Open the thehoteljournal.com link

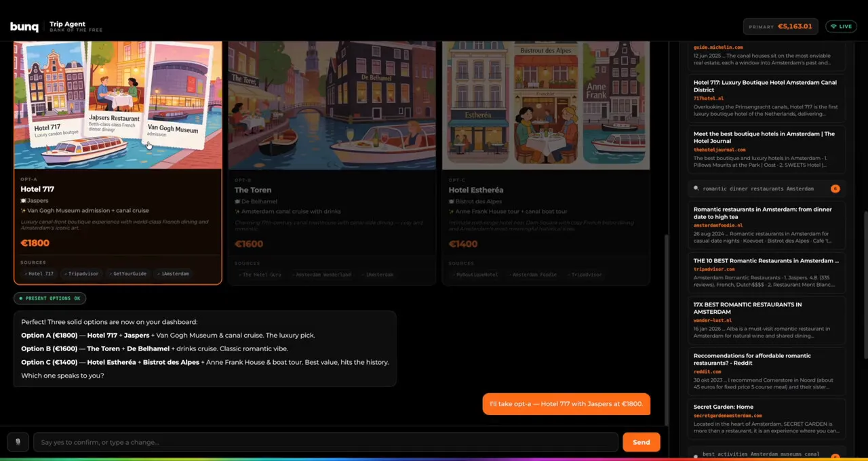click(x=719, y=150)
